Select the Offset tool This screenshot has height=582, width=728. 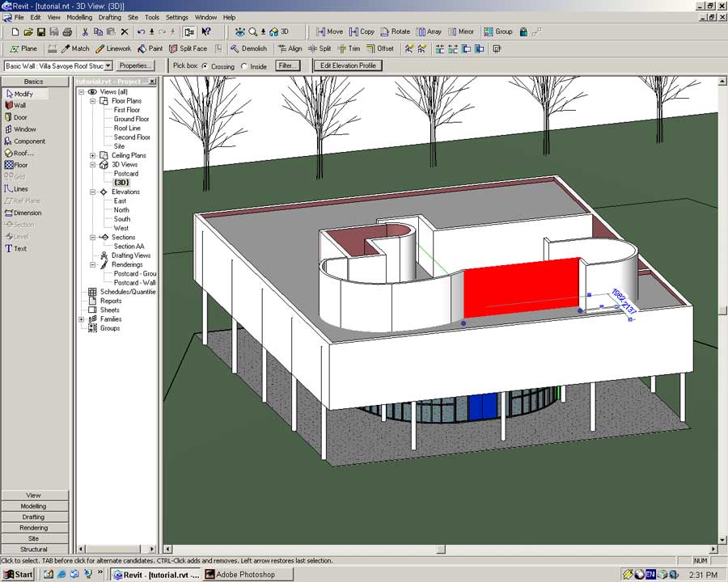pyautogui.click(x=380, y=48)
